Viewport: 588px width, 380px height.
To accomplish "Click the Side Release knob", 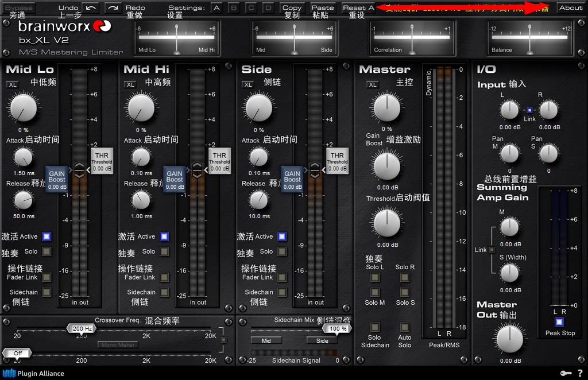I will (x=259, y=200).
